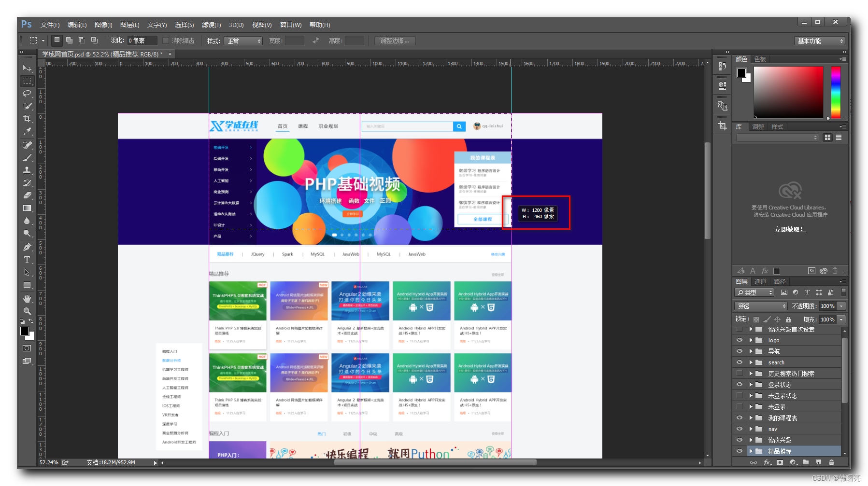Viewport: 868px width, 486px height.
Task: Open the 样式 dropdown set to 正常
Action: point(243,41)
